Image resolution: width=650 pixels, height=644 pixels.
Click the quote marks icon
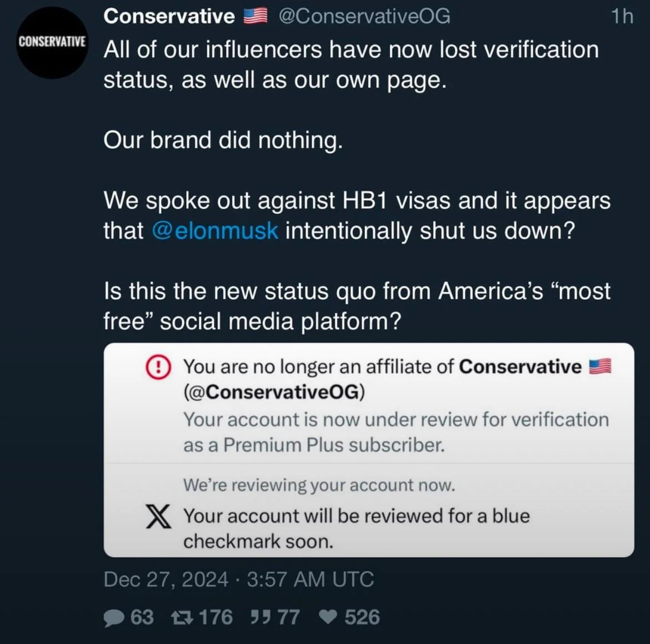pyautogui.click(x=261, y=617)
